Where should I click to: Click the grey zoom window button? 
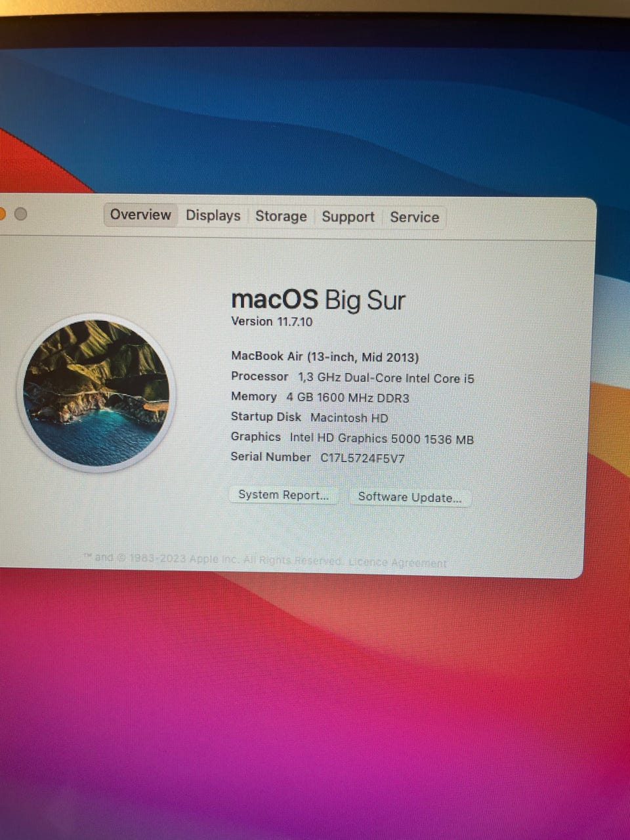click(21, 214)
